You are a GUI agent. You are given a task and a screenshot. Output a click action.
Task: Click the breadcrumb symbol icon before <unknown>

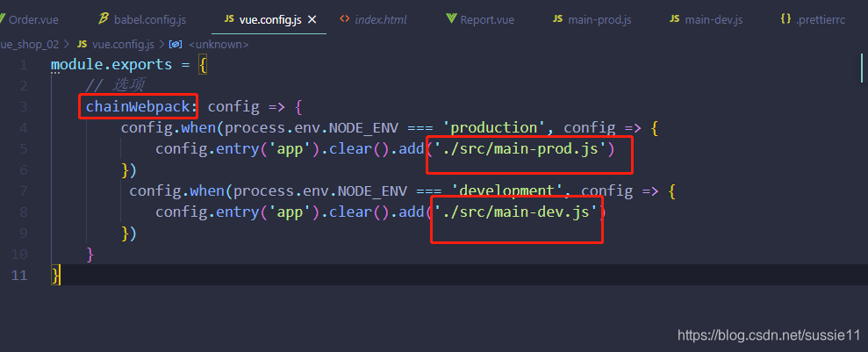[x=176, y=44]
